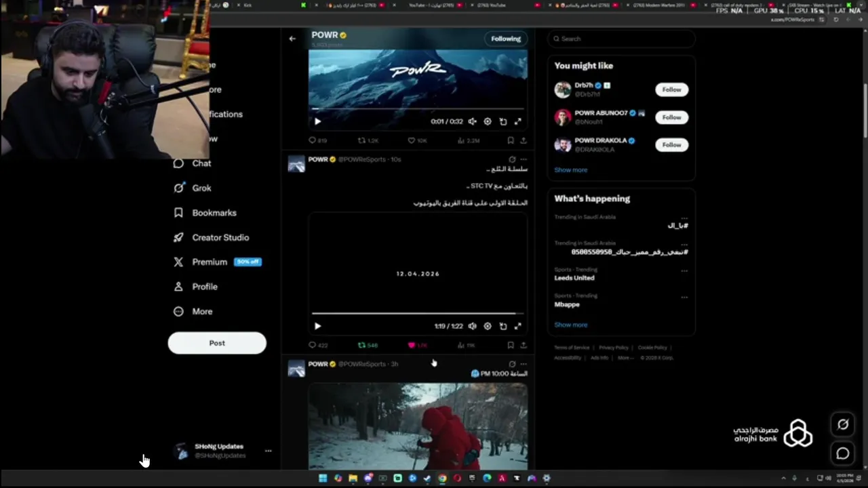
Task: Click the Post button
Action: 217,343
